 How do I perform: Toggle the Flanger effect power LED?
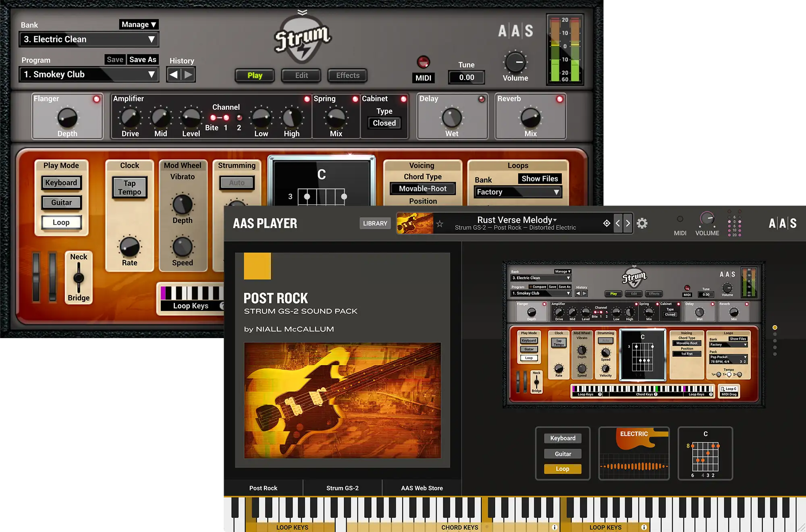coord(97,99)
